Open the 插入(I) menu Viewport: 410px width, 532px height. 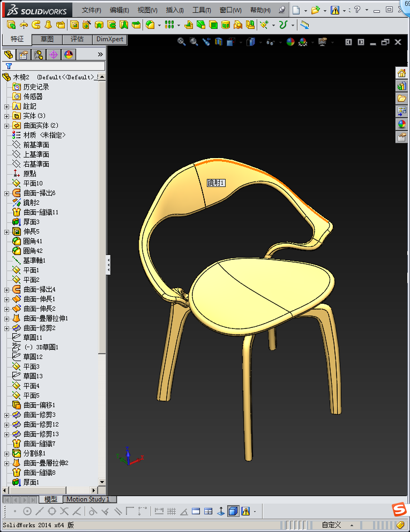click(x=175, y=10)
